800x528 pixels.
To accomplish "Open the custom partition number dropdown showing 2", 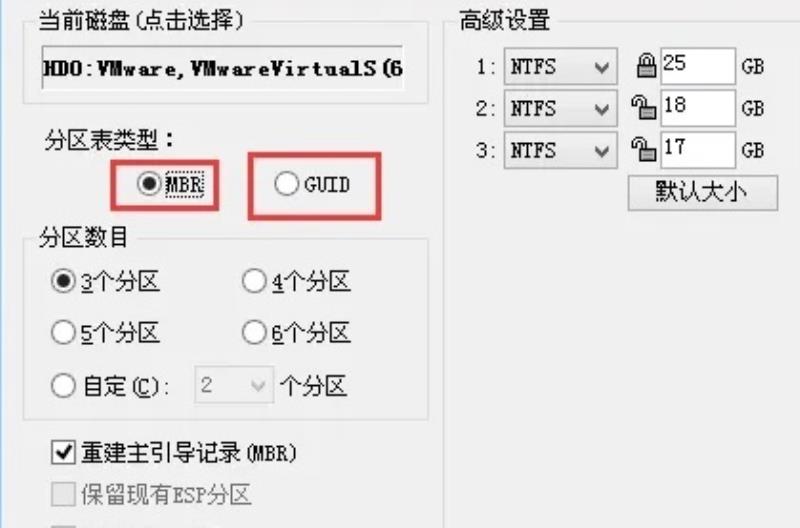I will (x=234, y=385).
